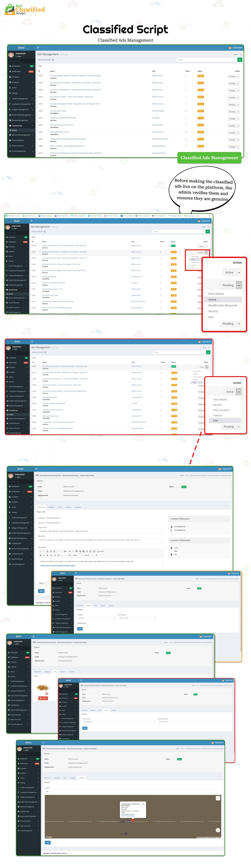The image size is (251, 868).
Task: Close the map info popup
Action: point(143,804)
